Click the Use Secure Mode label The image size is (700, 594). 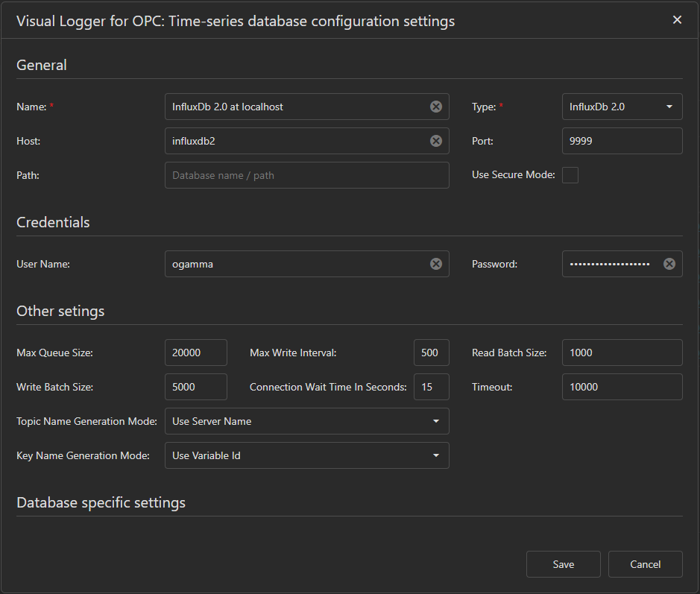(514, 174)
